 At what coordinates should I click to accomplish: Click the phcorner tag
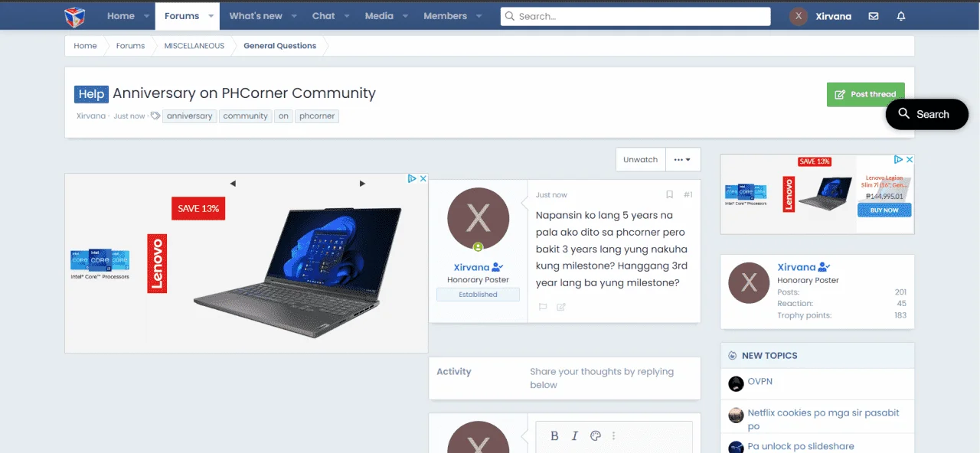pos(317,116)
